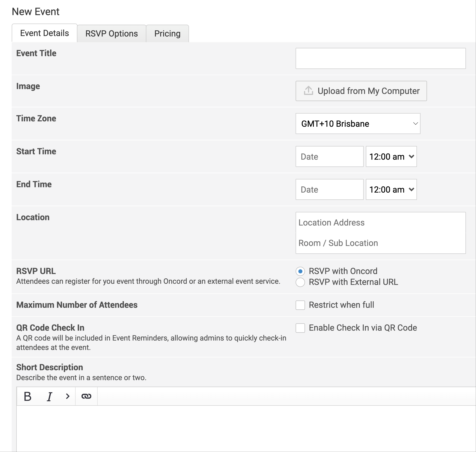Click the Event Title text field
Screen dimensions: 476x452
[380, 58]
